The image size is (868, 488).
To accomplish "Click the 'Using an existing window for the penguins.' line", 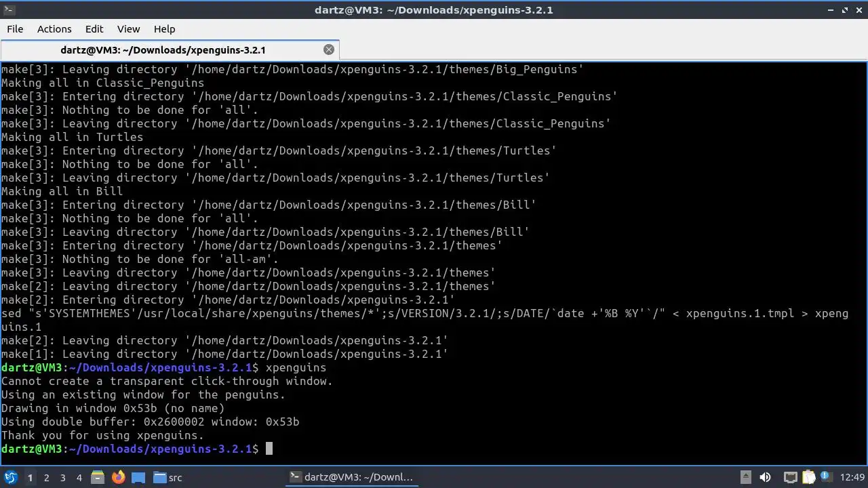I will tap(143, 394).
